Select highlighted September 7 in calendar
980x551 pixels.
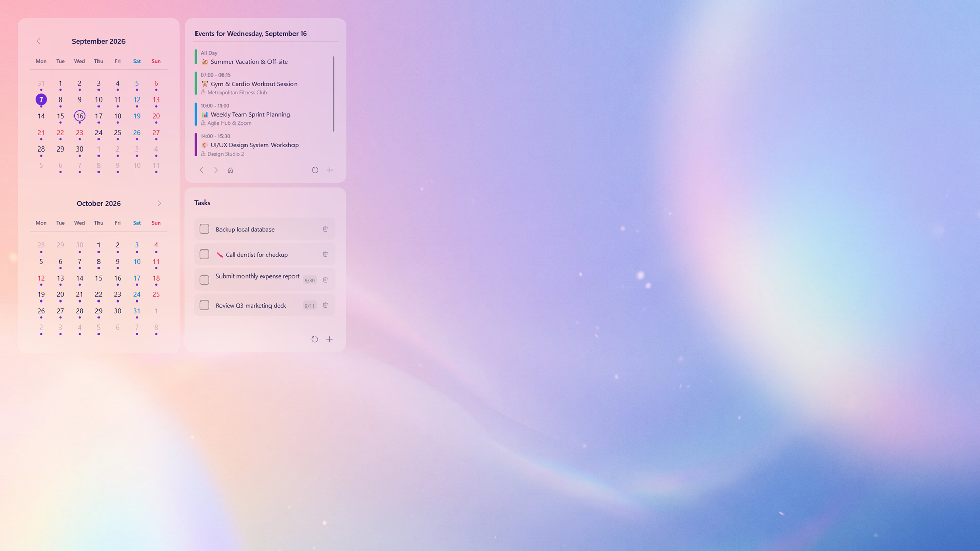pos(41,99)
